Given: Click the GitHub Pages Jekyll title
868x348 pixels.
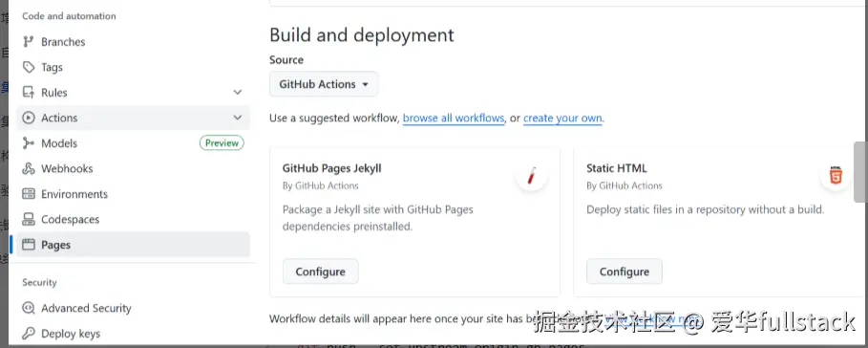Looking at the screenshot, I should [x=332, y=168].
